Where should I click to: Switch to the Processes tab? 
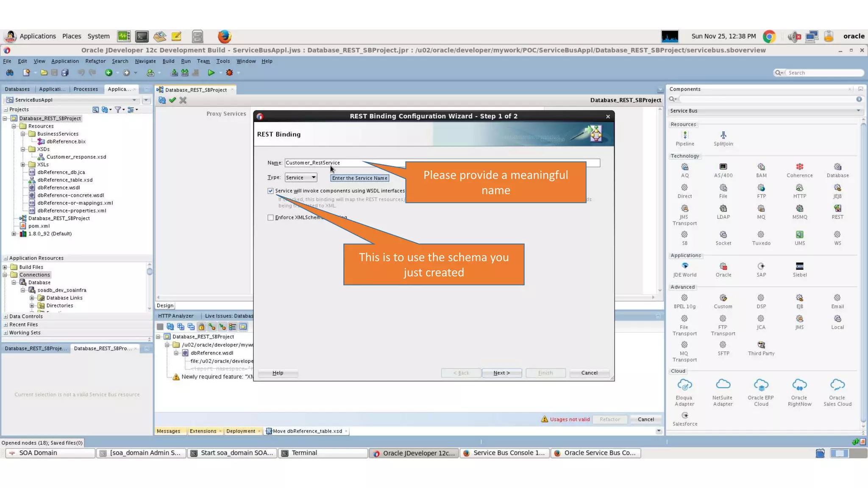click(x=86, y=89)
